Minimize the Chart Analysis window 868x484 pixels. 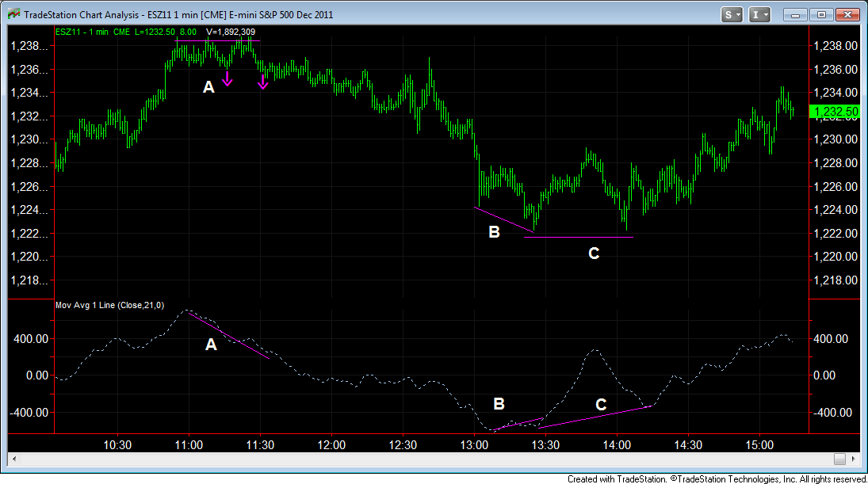point(795,15)
